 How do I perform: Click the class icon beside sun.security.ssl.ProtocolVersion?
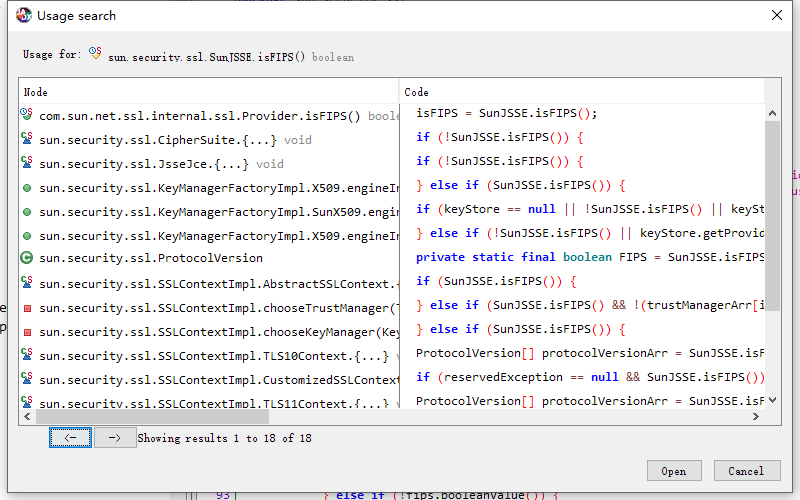pos(27,258)
